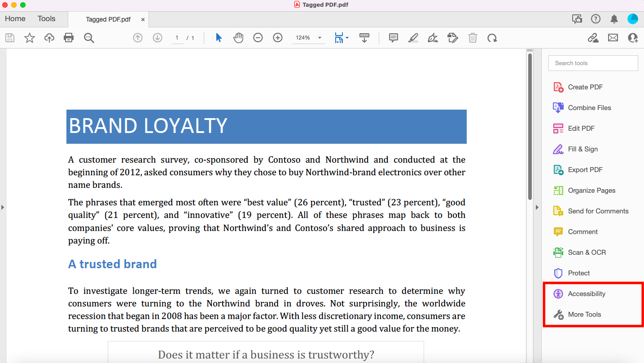Click the Save file icon
This screenshot has width=644, height=363.
(x=10, y=38)
